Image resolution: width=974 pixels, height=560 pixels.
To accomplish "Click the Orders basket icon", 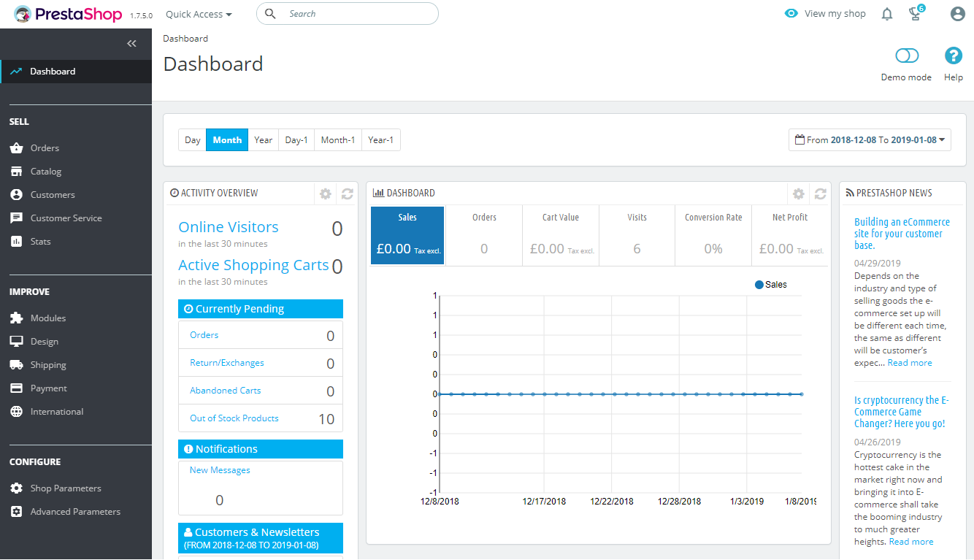I will coord(16,148).
